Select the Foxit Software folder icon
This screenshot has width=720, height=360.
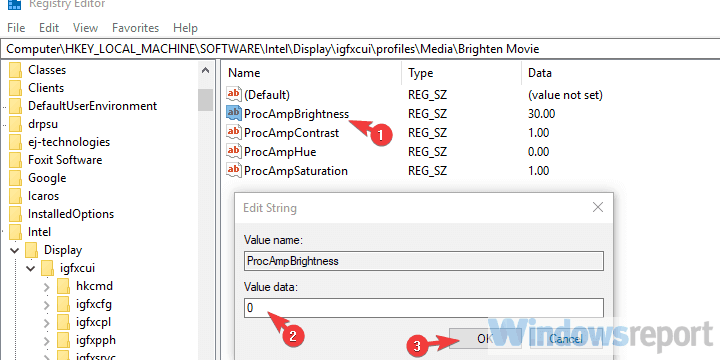16,160
